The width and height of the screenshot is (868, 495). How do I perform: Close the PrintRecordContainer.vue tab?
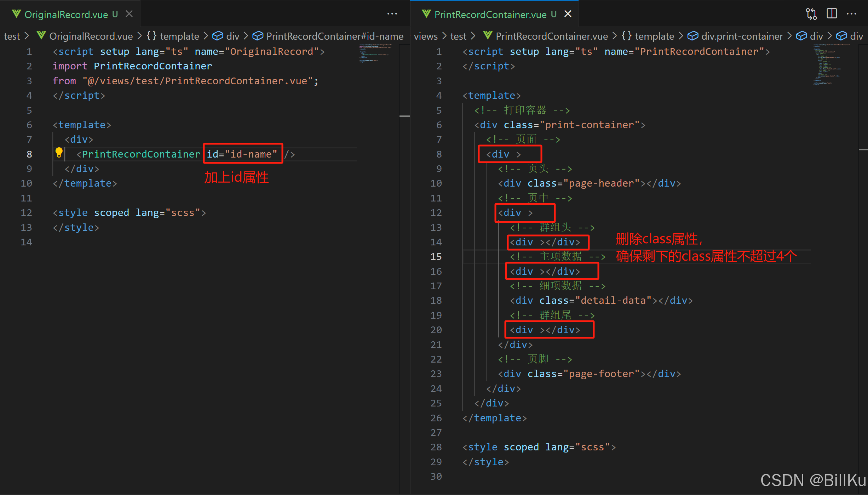(x=568, y=14)
